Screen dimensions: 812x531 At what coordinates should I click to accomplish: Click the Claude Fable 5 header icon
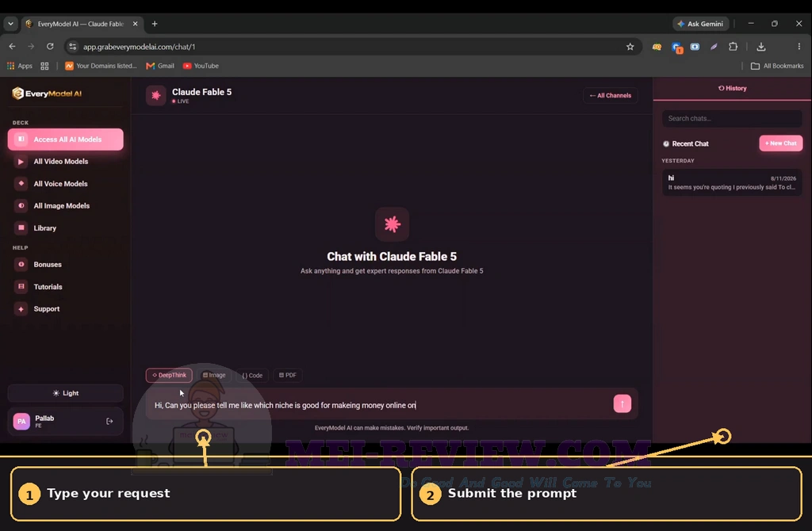pos(155,95)
